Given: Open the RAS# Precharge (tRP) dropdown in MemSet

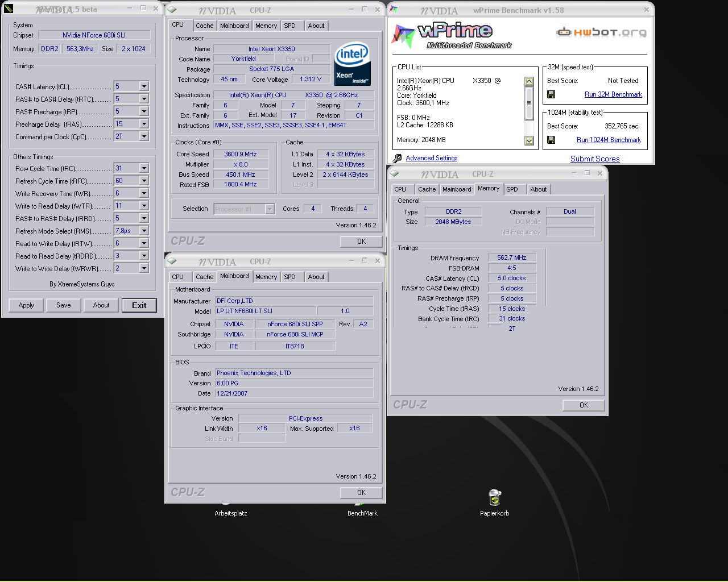Looking at the screenshot, I should point(144,111).
